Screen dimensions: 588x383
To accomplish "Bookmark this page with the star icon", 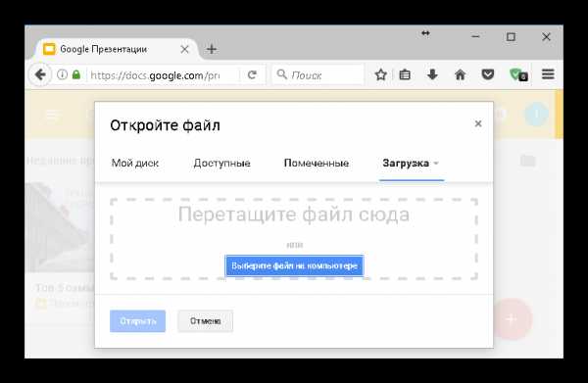I will 380,74.
